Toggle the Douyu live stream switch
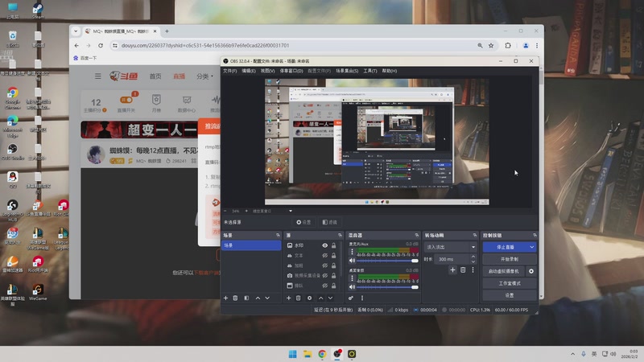644x362 pixels. coord(126,100)
